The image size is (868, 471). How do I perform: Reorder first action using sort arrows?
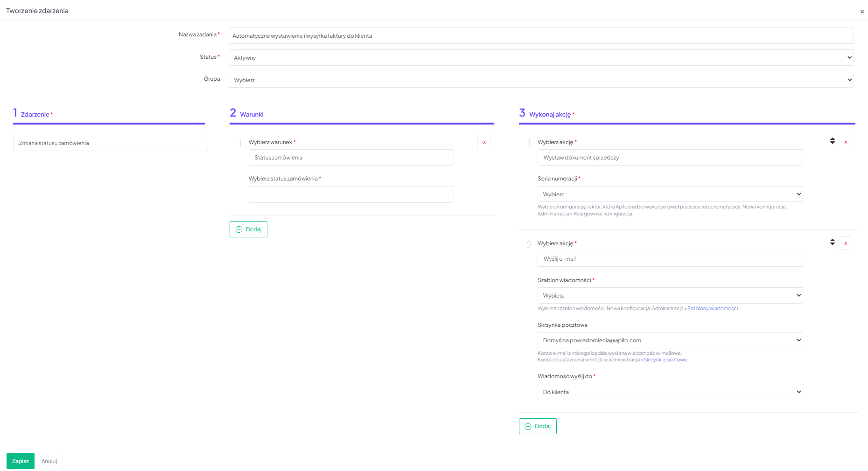point(832,141)
